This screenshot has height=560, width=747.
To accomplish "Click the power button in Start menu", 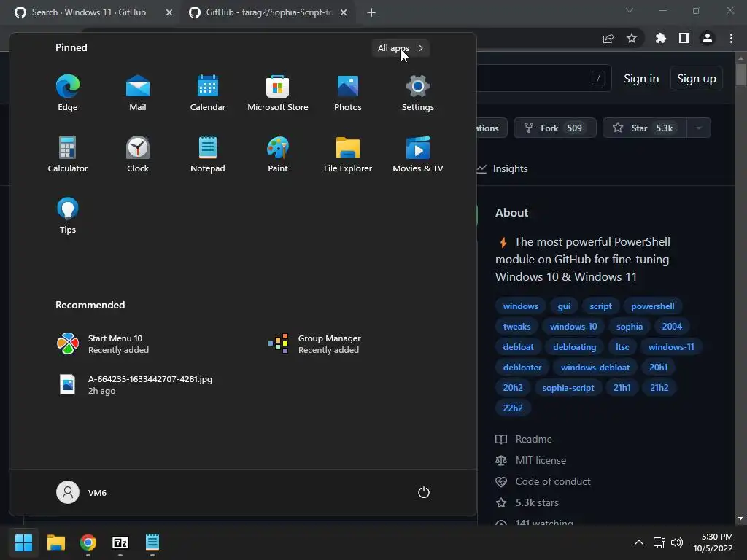I will (x=424, y=492).
